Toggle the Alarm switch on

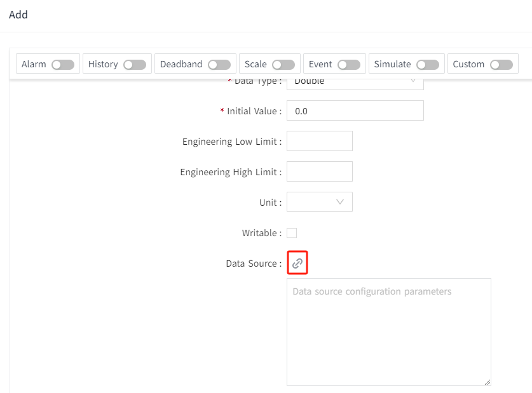63,65
